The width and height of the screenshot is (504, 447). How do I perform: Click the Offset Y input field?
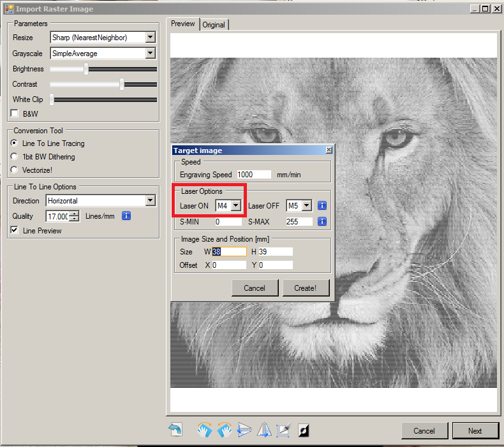pos(276,265)
